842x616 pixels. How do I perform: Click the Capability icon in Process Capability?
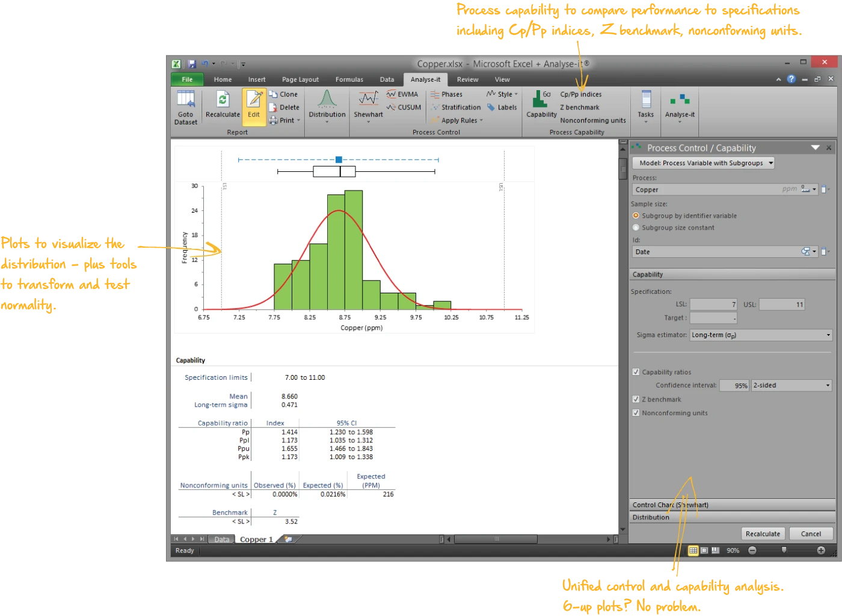click(x=541, y=103)
